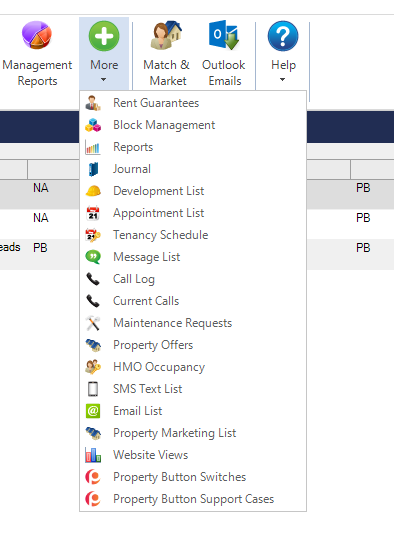Click the green @ Email List icon
This screenshot has height=538, width=394.
pos(93,411)
